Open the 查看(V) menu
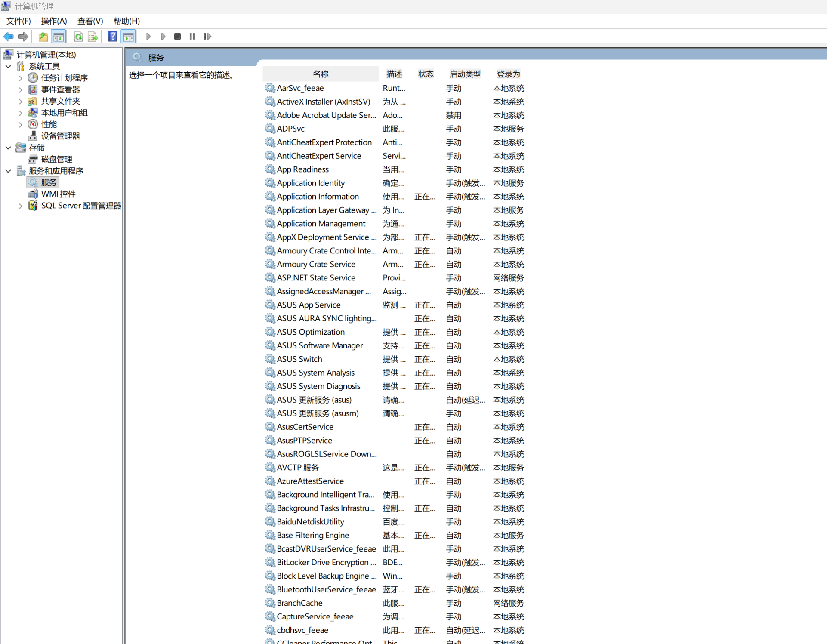The width and height of the screenshot is (827, 644). coord(90,21)
